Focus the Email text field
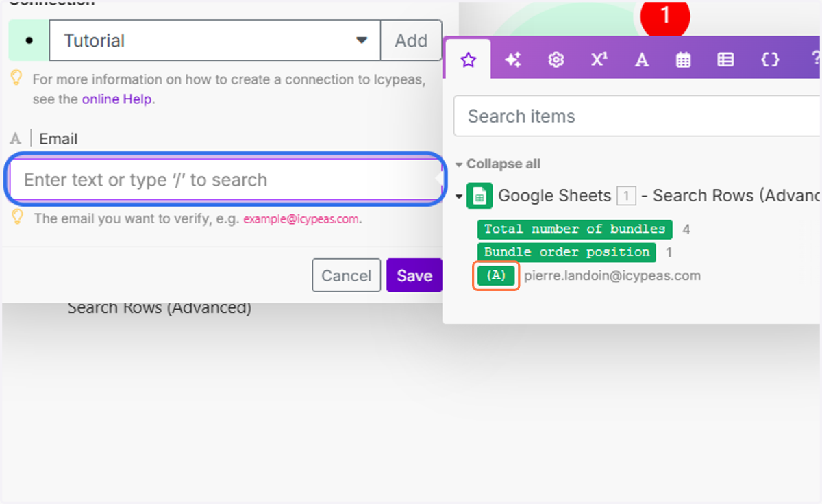The image size is (822, 504). pos(225,180)
